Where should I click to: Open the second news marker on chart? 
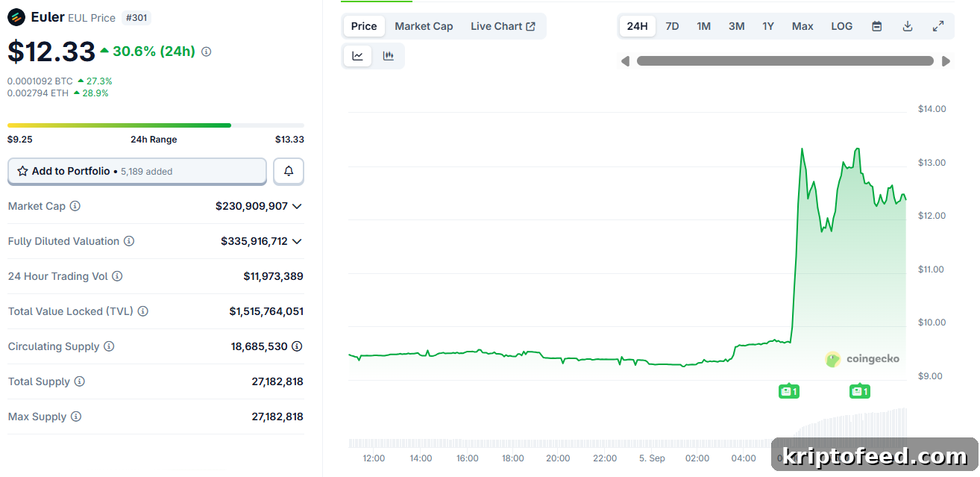click(860, 391)
